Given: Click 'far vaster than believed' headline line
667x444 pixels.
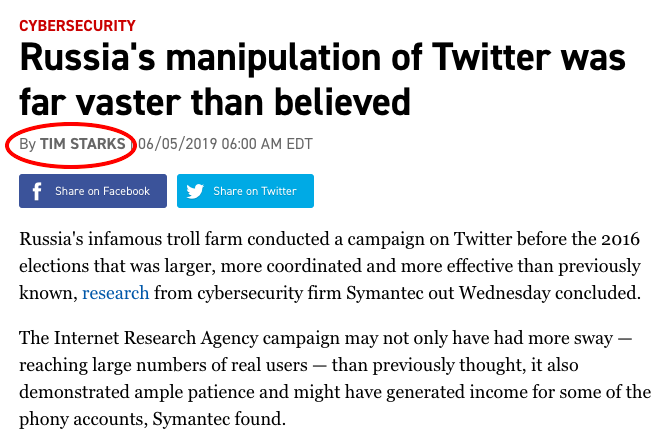Looking at the screenshot, I should pos(215,102).
